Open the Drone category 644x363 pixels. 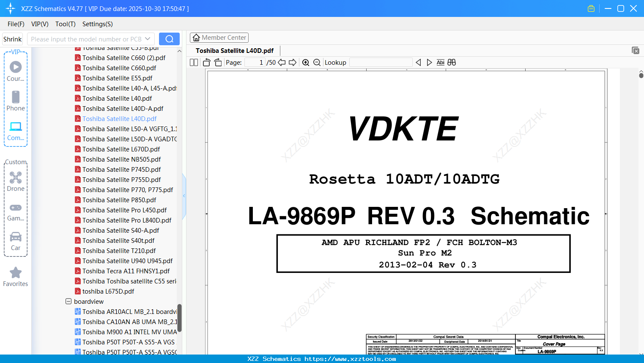point(16,181)
